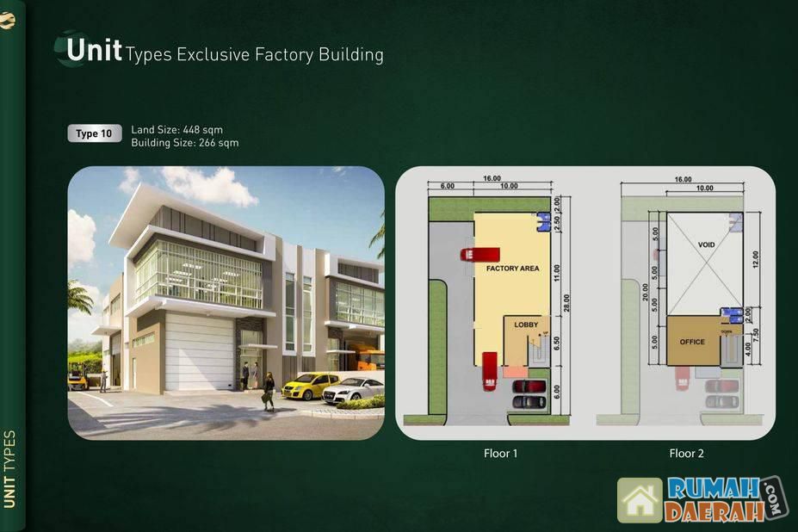This screenshot has height=532, width=798.
Task: Open the factory building exterior render
Action: click(x=226, y=303)
